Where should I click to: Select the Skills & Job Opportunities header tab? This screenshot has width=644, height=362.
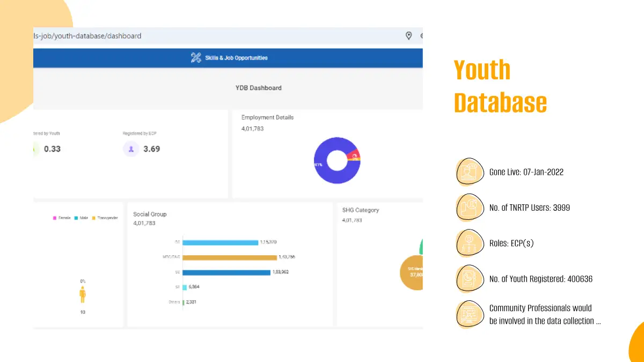point(229,58)
